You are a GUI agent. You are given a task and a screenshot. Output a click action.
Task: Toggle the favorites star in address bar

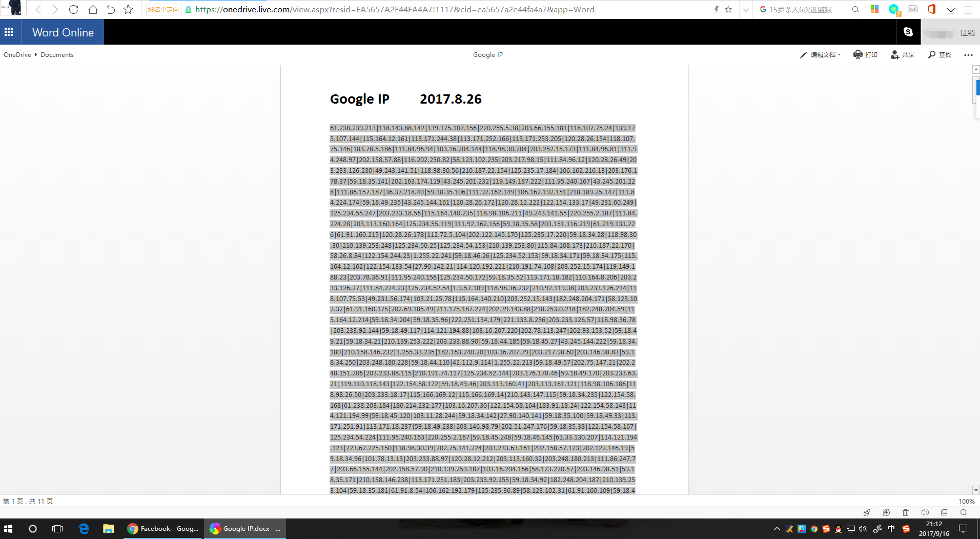(728, 9)
